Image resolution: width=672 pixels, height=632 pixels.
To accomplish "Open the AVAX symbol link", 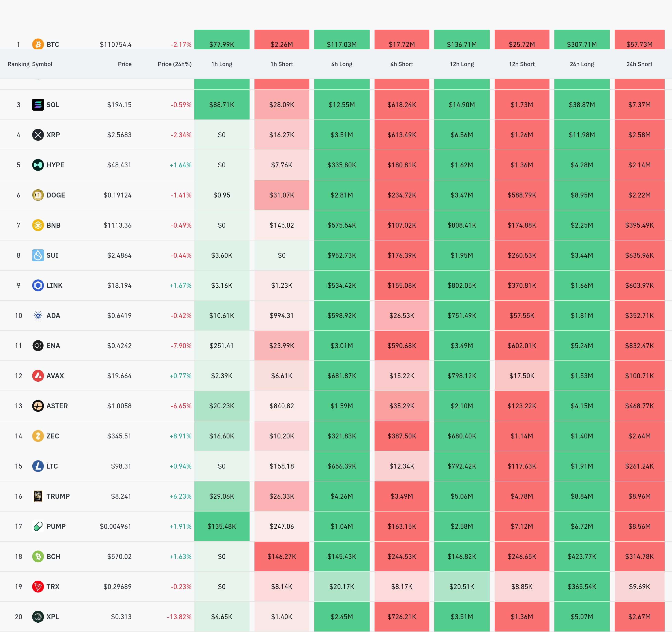I will [x=55, y=376].
